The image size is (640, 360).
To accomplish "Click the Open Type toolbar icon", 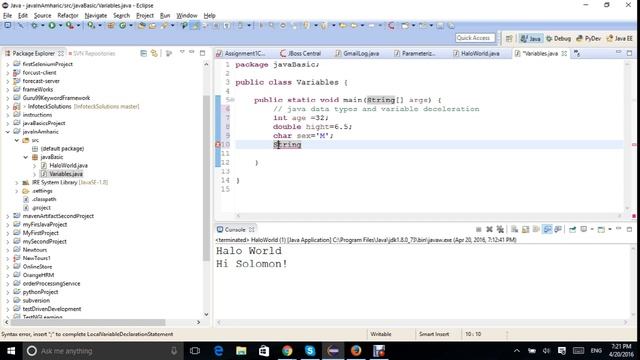I will point(142,25).
